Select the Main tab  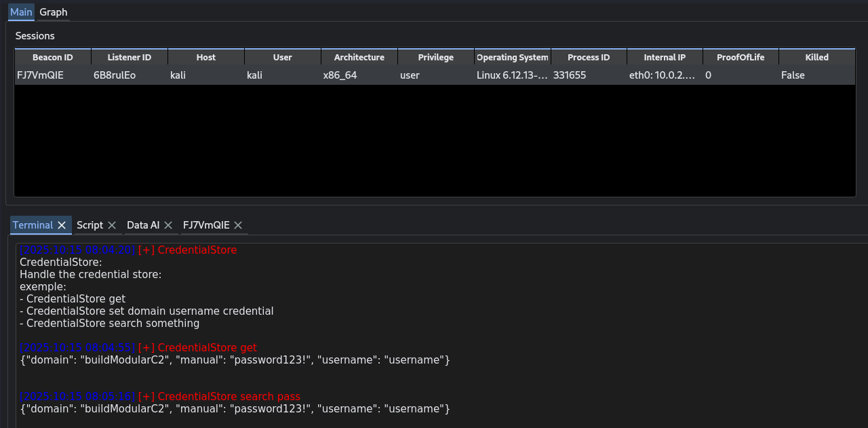pos(21,12)
